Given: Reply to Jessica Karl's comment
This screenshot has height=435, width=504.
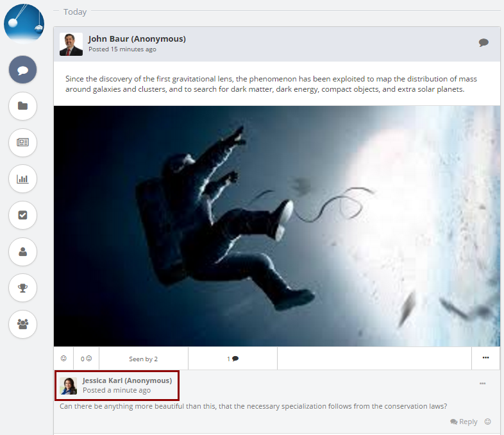Looking at the screenshot, I should tap(464, 422).
